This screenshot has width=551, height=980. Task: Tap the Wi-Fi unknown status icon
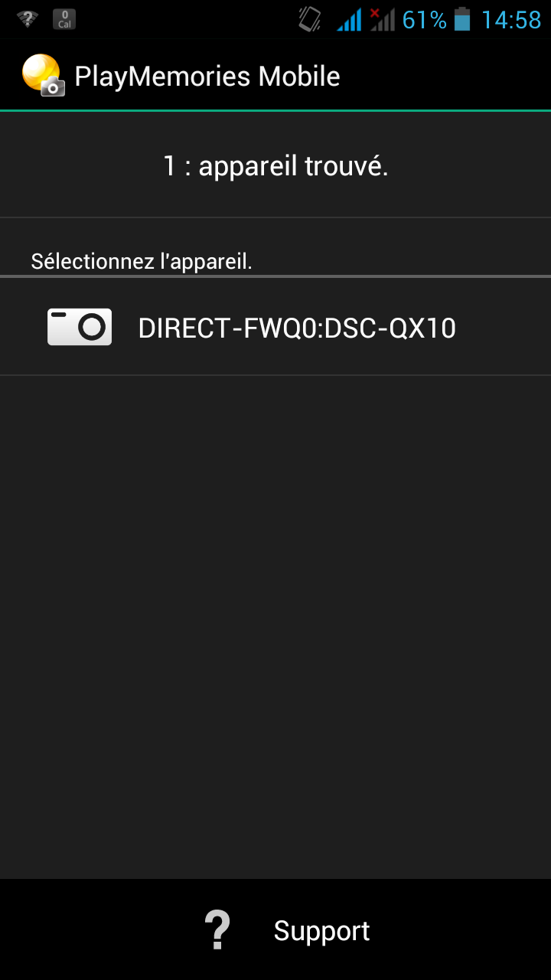click(28, 19)
